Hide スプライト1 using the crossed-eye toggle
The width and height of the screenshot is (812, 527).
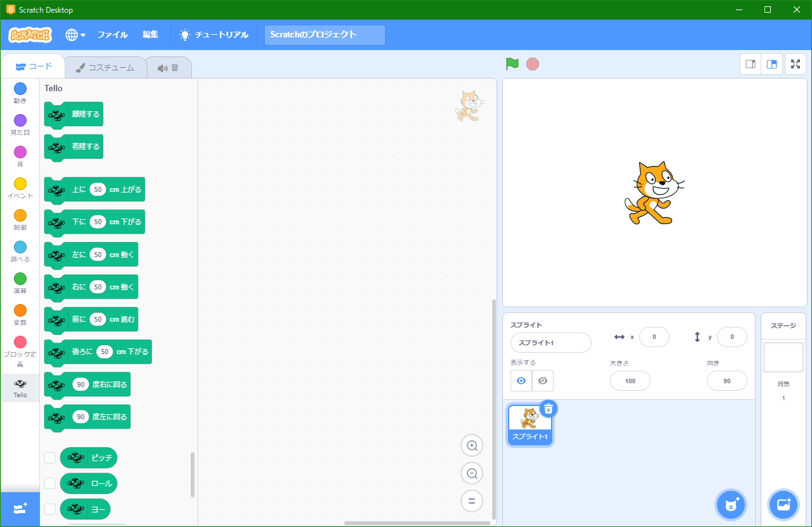542,381
